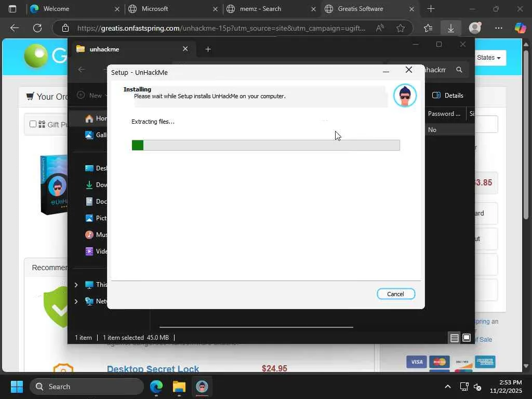Switch Explorer to details view
The height and width of the screenshot is (399, 532).
click(x=454, y=338)
